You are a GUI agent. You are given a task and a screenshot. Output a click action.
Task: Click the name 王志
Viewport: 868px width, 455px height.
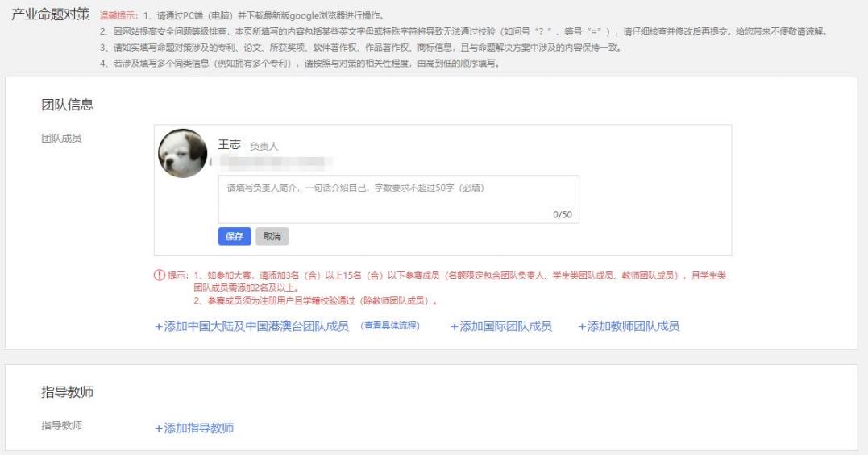(230, 145)
